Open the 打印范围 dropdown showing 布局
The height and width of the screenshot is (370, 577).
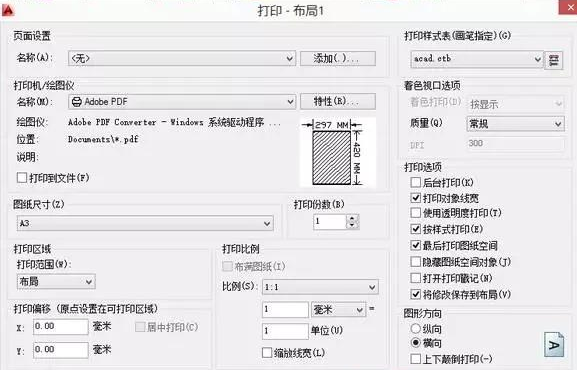(56, 282)
